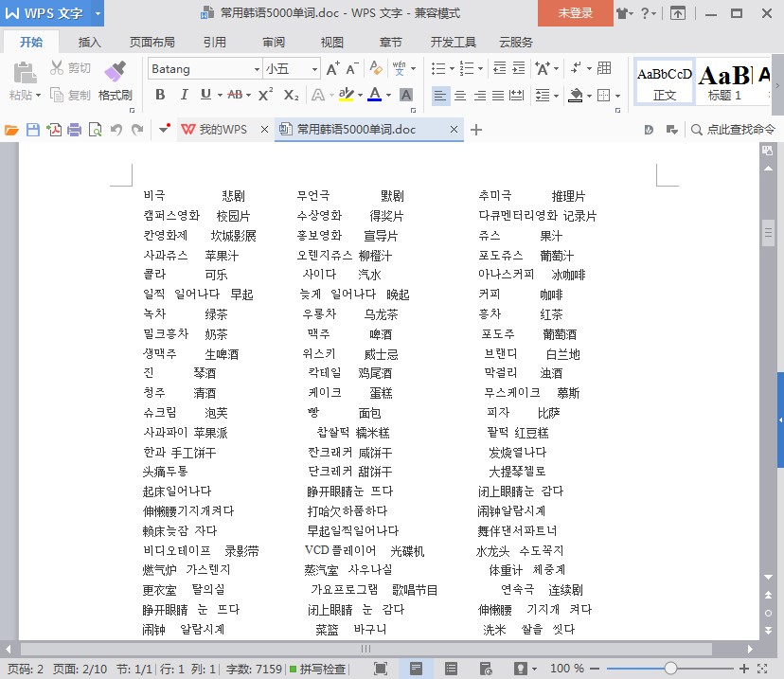Toggle Subscript X₂ formatting
This screenshot has height=679, width=784.
pyautogui.click(x=291, y=95)
